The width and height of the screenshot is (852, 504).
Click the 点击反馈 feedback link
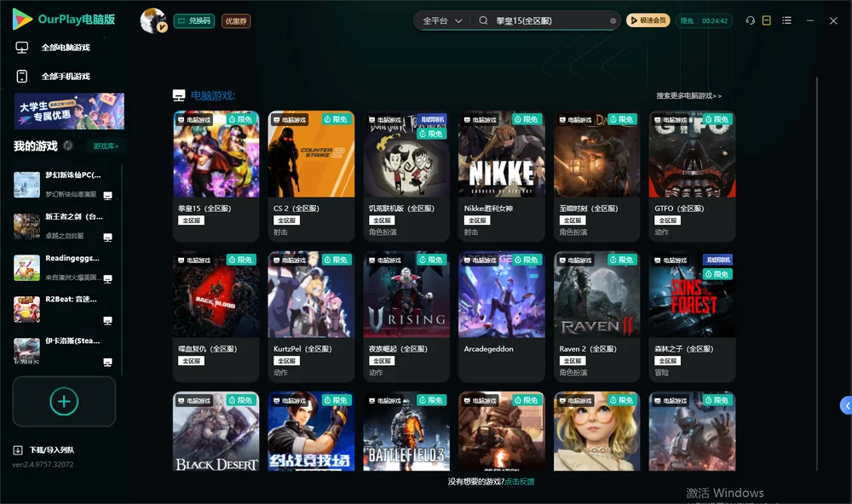[520, 481]
